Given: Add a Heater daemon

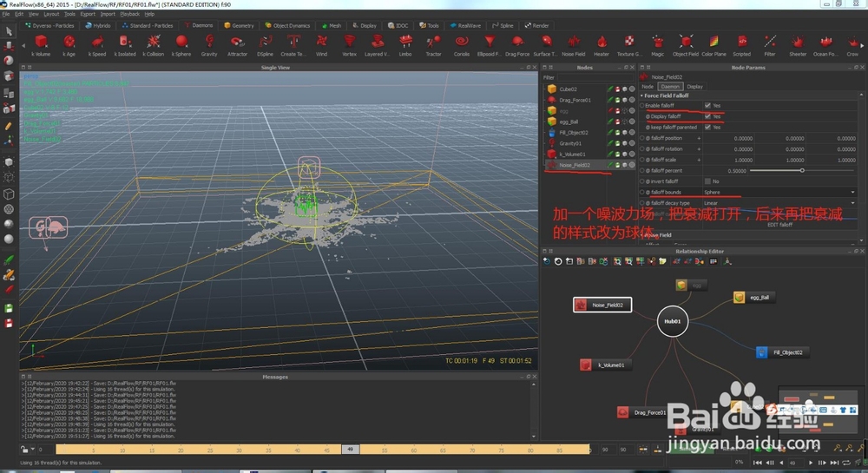Looking at the screenshot, I should (x=602, y=46).
